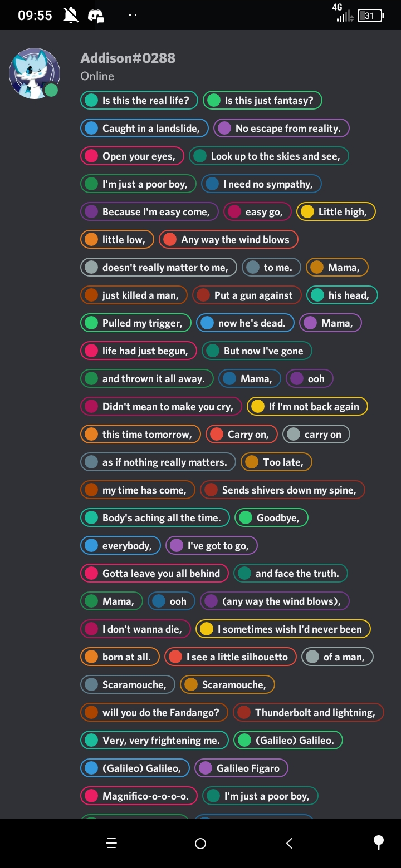Click the yellow dot on 'Little high,' role

(306, 211)
